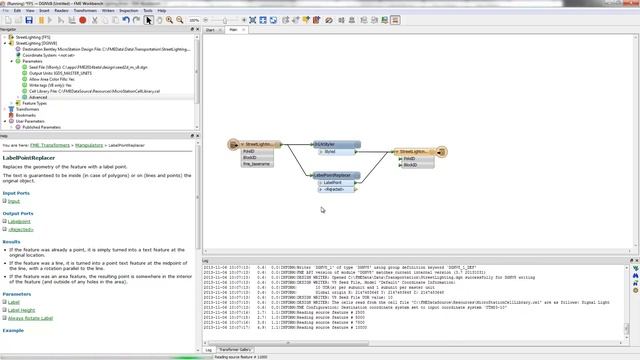640x360 pixels.
Task: Click the Bookmarks icon in Navigator
Action: click(x=11, y=115)
